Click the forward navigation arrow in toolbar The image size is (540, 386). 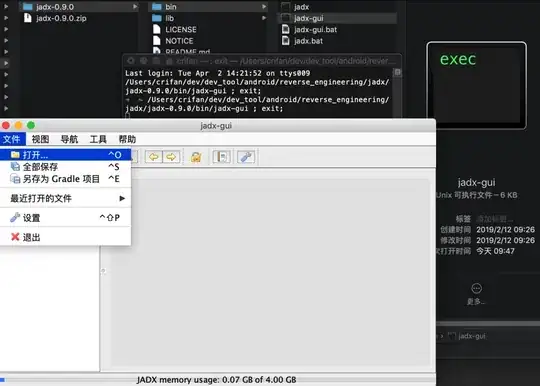tap(171, 157)
